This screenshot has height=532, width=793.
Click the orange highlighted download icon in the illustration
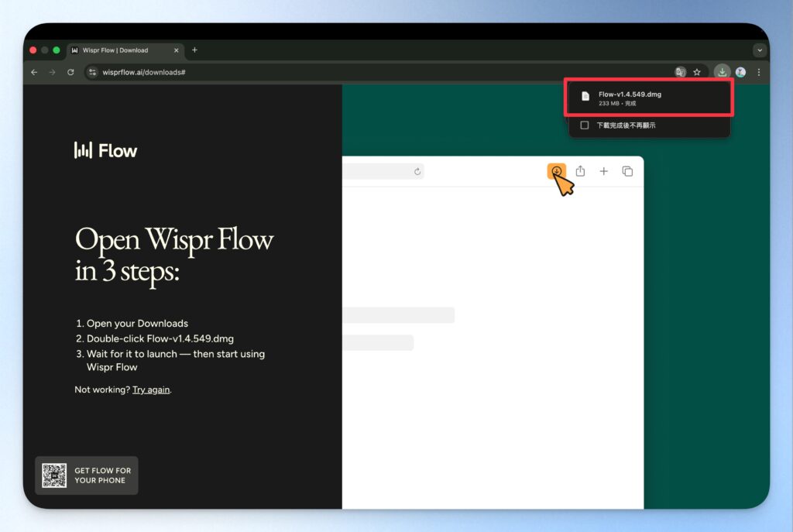coord(556,171)
